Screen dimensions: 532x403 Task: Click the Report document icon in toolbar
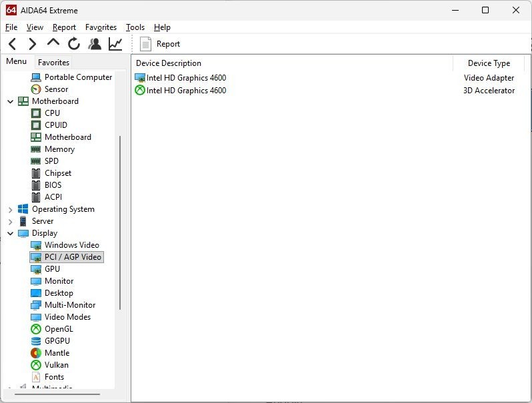coord(145,44)
